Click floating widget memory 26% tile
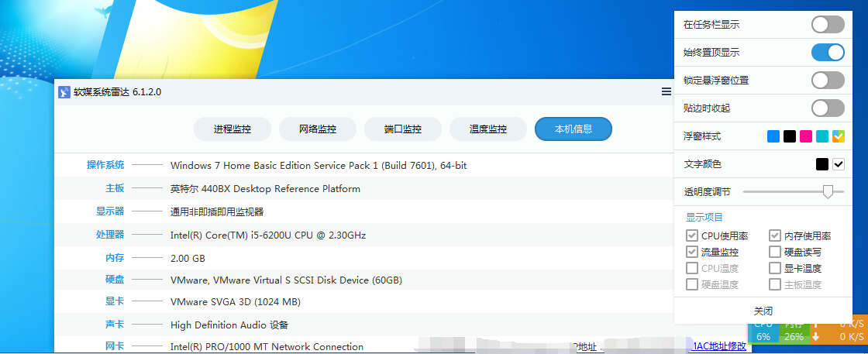 click(794, 333)
